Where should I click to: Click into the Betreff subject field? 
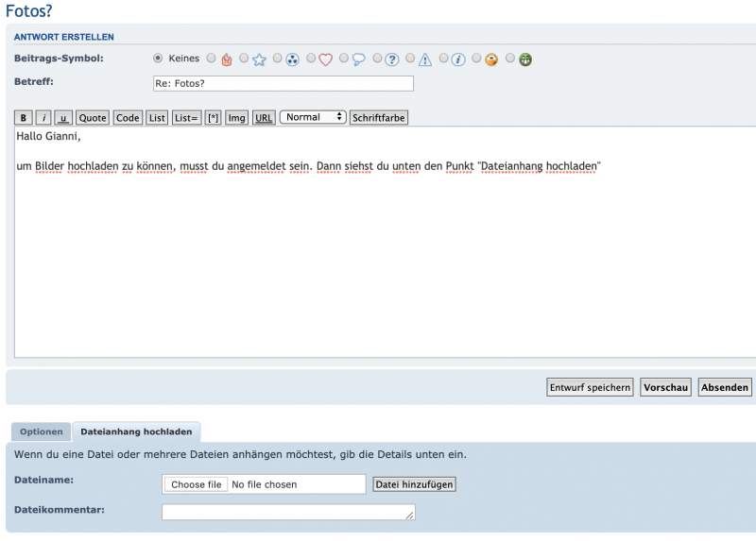283,83
